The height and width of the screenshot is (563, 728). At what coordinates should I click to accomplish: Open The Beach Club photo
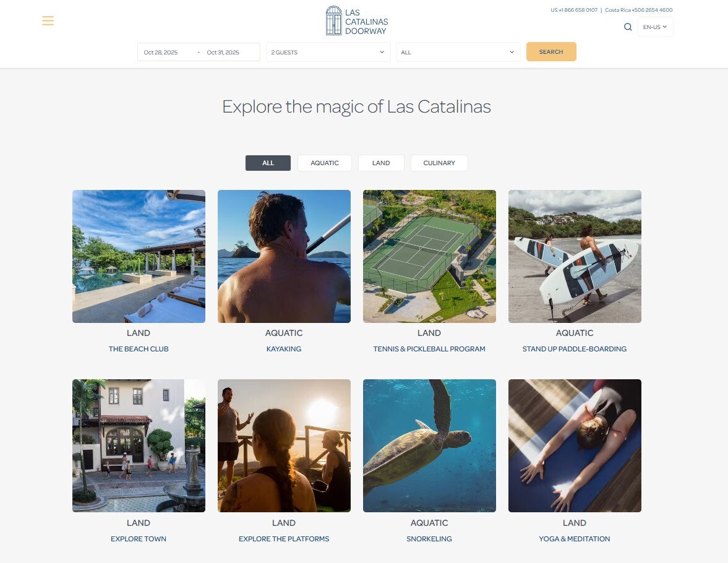[139, 256]
